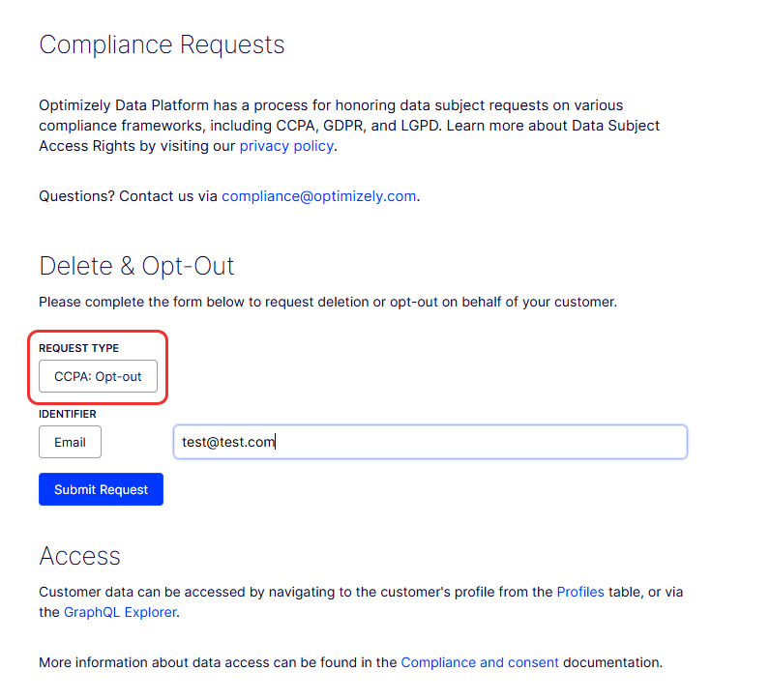
Task: Open the GraphQL Explorer link
Action: tap(120, 612)
